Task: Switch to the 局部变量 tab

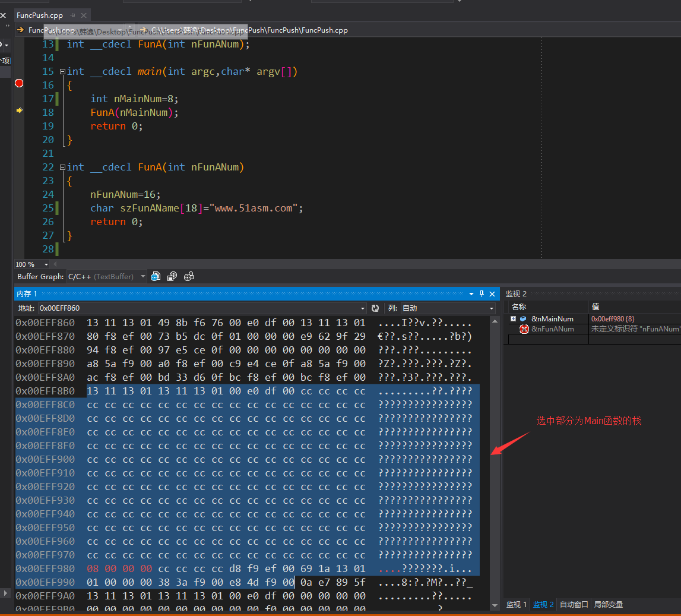Action: point(609,604)
